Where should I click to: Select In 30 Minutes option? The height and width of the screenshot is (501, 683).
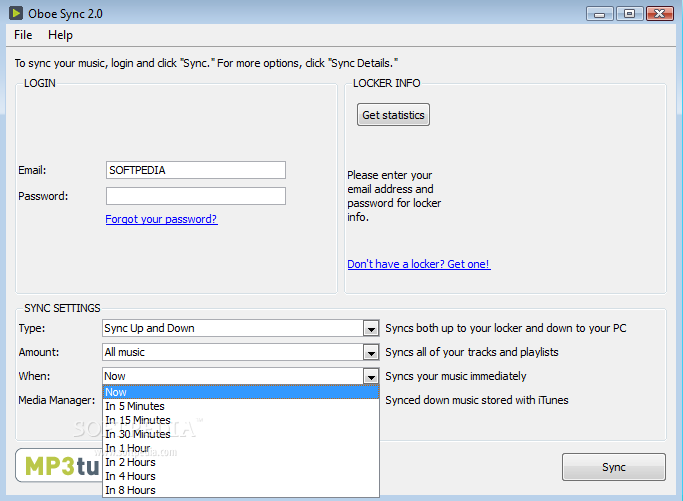(241, 434)
